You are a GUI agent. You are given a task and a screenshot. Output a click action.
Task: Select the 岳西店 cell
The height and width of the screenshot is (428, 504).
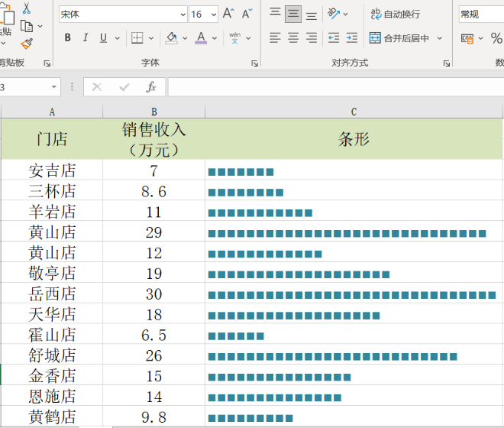point(52,293)
